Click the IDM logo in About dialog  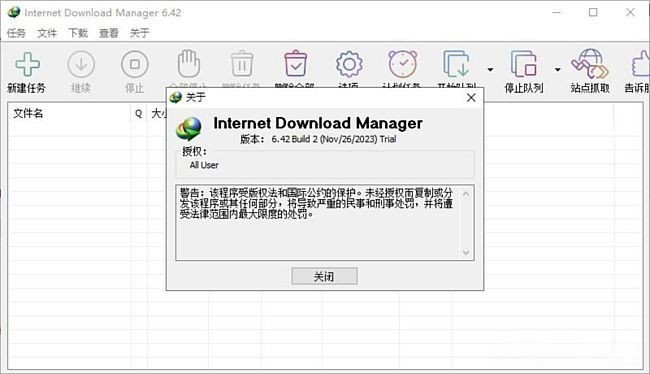pos(189,129)
